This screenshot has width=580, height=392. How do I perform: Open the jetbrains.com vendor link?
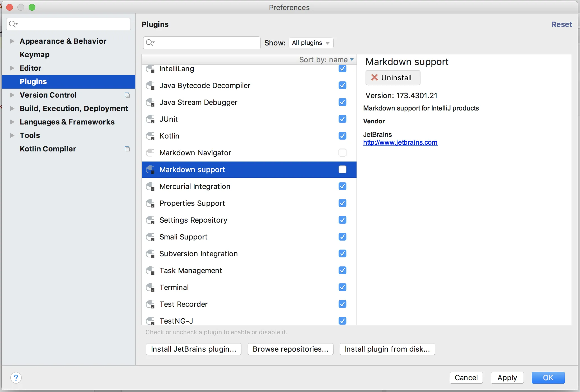pos(400,142)
